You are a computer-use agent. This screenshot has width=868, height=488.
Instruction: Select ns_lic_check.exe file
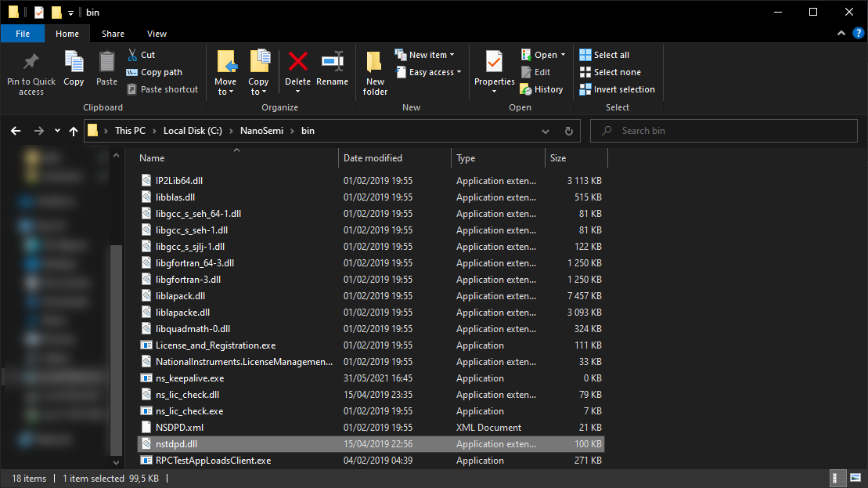pyautogui.click(x=370, y=411)
